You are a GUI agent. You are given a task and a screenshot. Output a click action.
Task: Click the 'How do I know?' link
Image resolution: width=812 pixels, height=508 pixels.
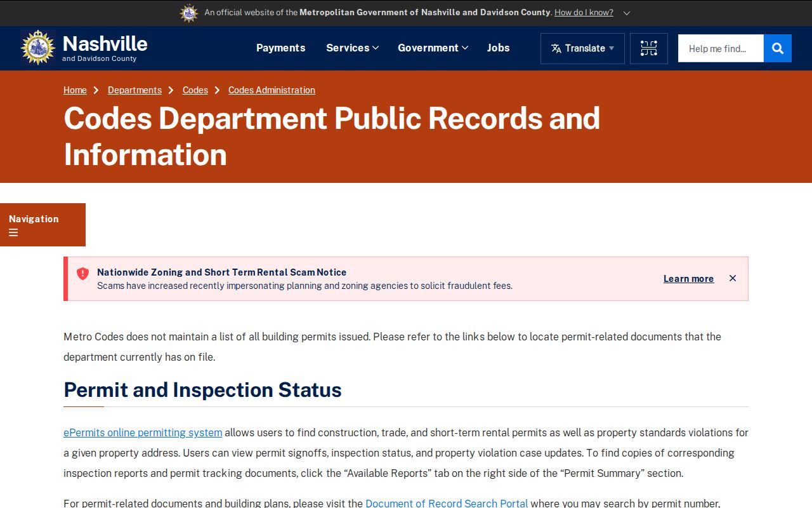(584, 13)
